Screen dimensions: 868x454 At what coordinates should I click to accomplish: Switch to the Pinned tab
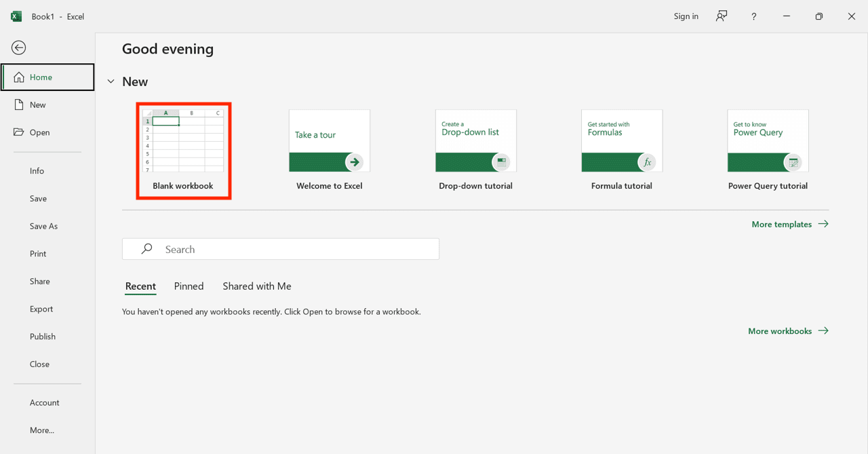click(x=189, y=286)
